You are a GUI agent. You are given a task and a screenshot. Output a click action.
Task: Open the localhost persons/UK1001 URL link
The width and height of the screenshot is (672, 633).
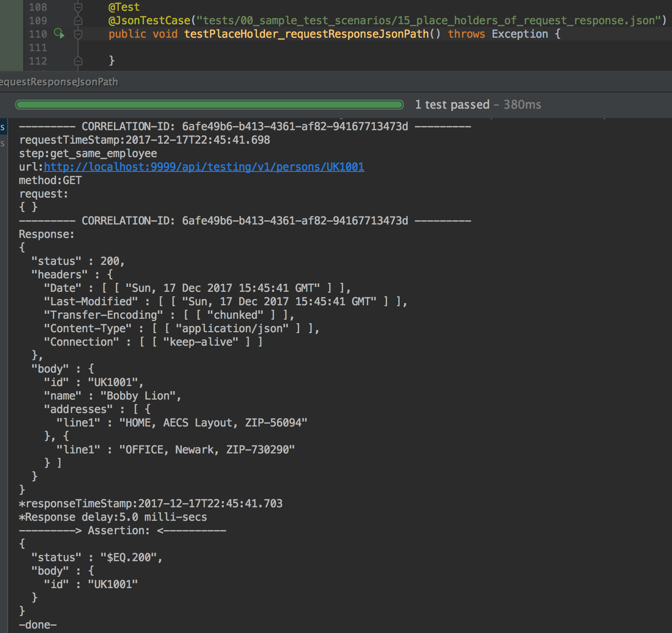pos(204,167)
